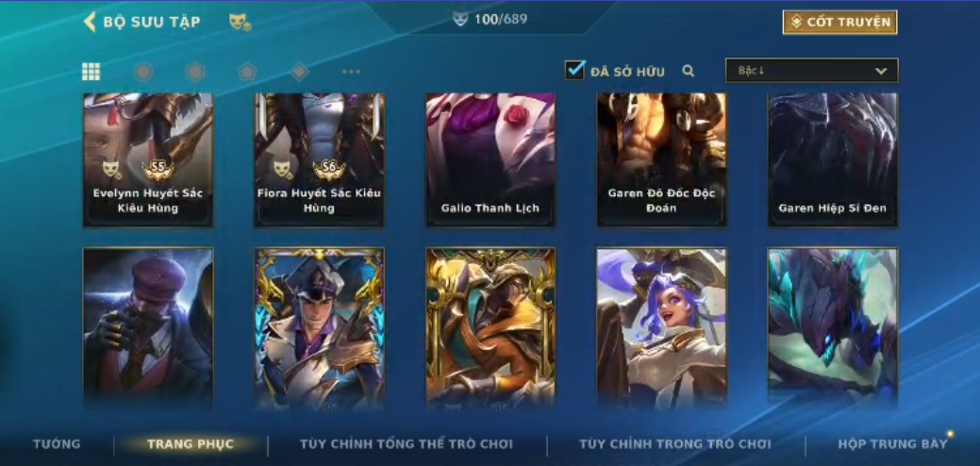
Task: Go back using Bộ Sưu Tập arrow
Action: click(x=90, y=22)
